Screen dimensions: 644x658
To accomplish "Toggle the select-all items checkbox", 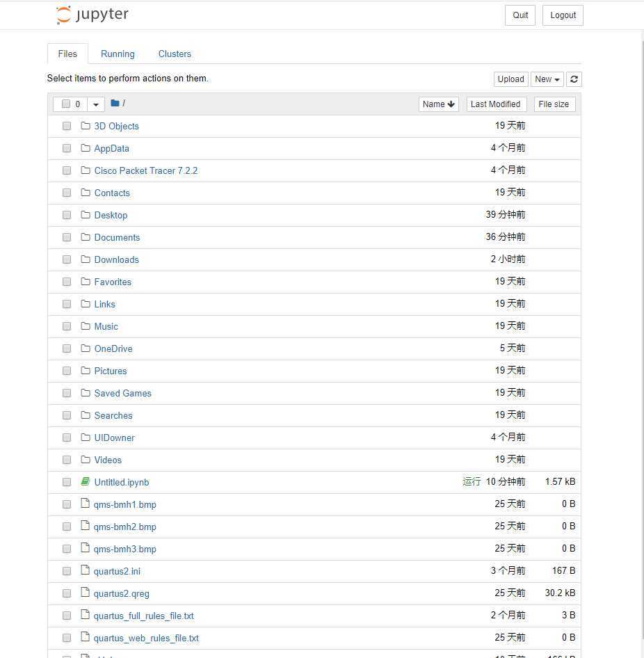I will (66, 104).
